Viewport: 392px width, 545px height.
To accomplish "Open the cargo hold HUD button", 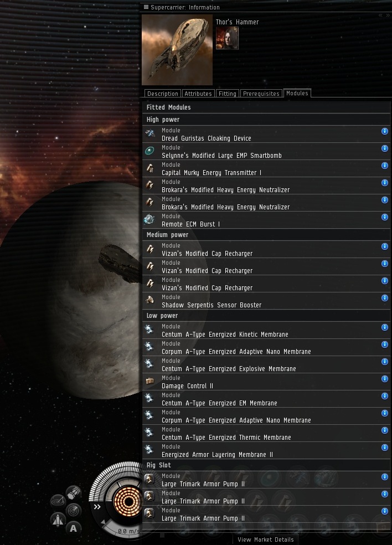I will click(x=73, y=492).
